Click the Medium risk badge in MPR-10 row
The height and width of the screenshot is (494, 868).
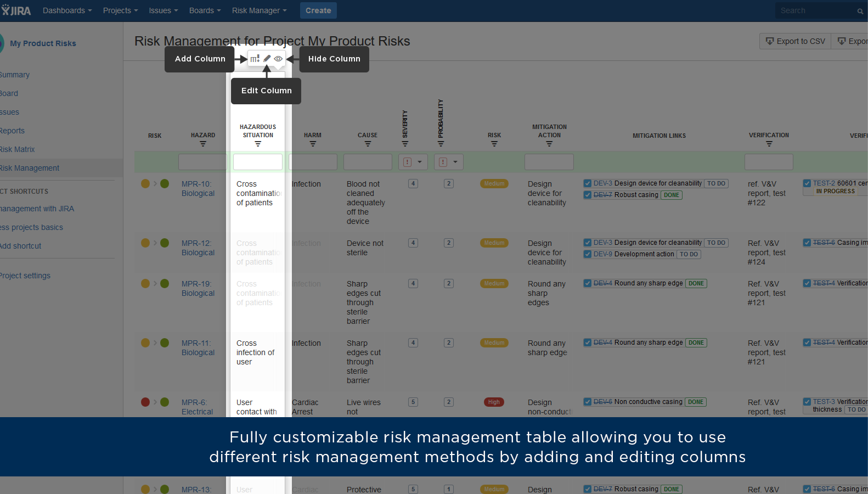tap(494, 184)
